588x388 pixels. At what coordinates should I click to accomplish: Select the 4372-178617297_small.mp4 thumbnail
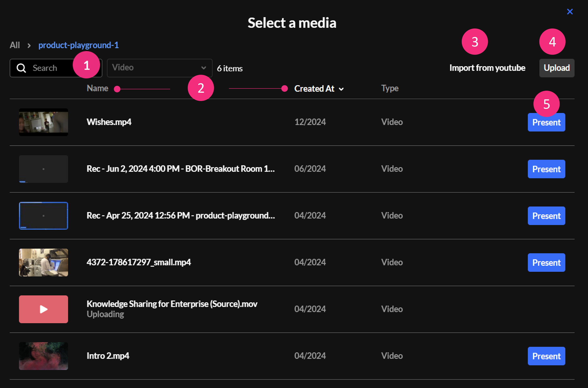pos(44,263)
